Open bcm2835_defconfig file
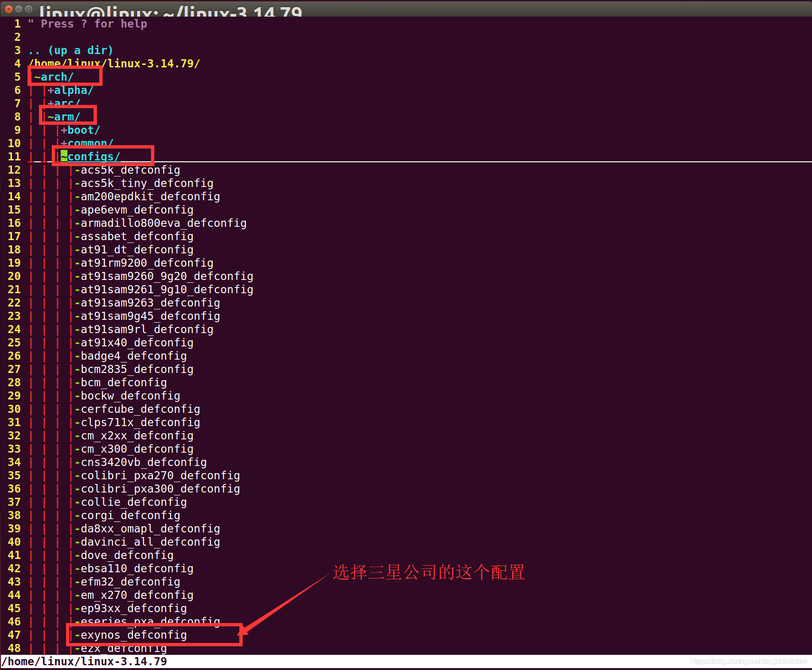812x670 pixels. click(137, 369)
